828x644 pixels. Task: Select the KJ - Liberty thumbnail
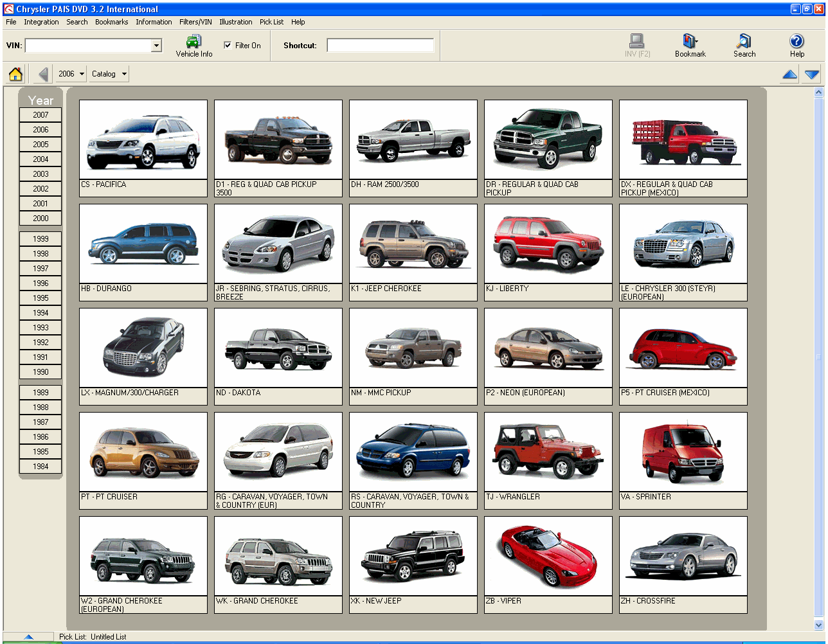point(548,244)
